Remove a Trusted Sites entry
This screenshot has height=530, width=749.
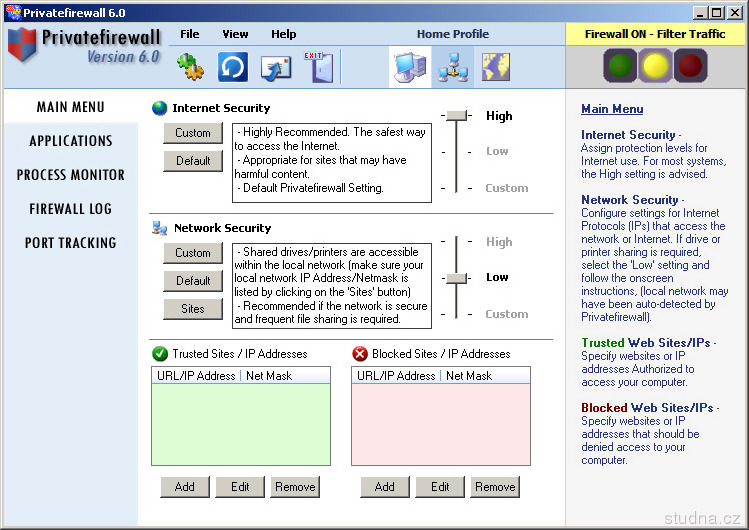click(295, 487)
